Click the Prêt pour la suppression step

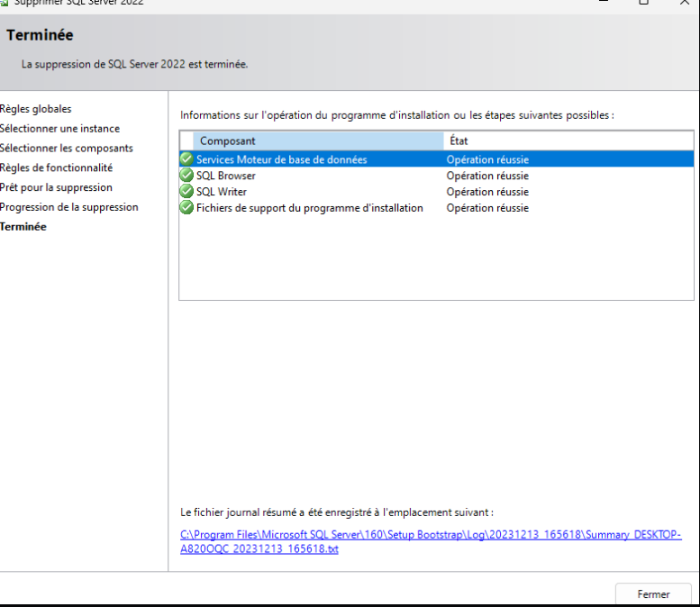pos(56,187)
